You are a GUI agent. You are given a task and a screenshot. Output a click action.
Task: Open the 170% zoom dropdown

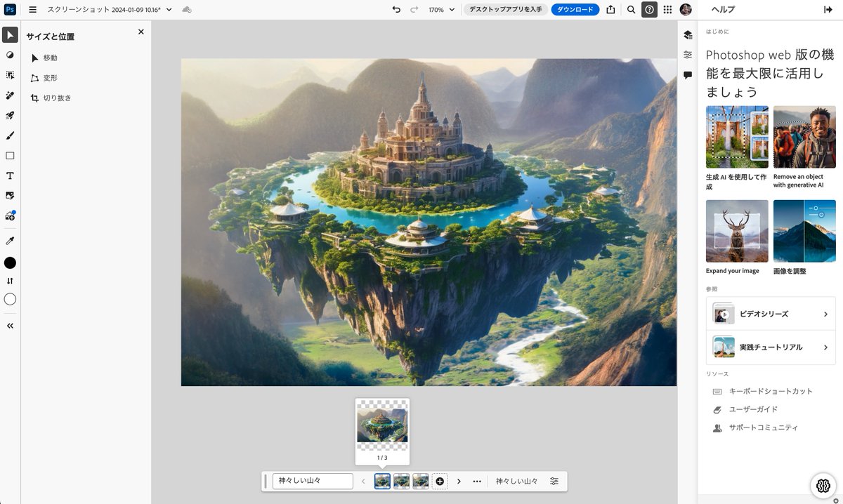[x=441, y=10]
